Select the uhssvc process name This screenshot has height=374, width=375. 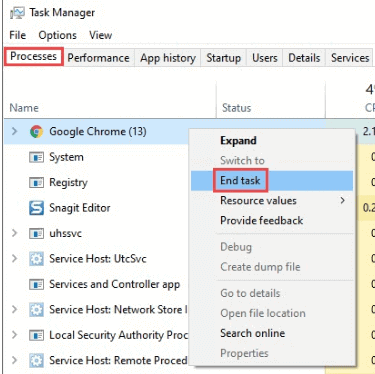(x=65, y=233)
